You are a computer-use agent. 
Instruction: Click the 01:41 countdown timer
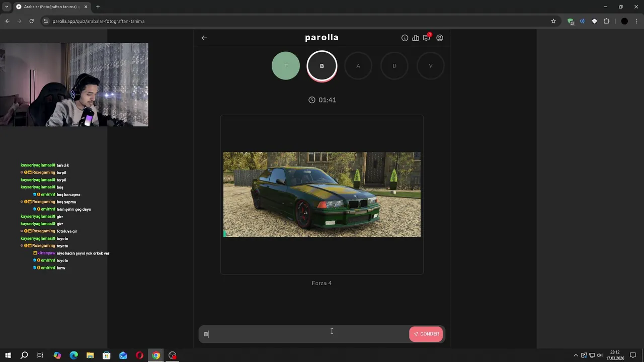pos(322,100)
